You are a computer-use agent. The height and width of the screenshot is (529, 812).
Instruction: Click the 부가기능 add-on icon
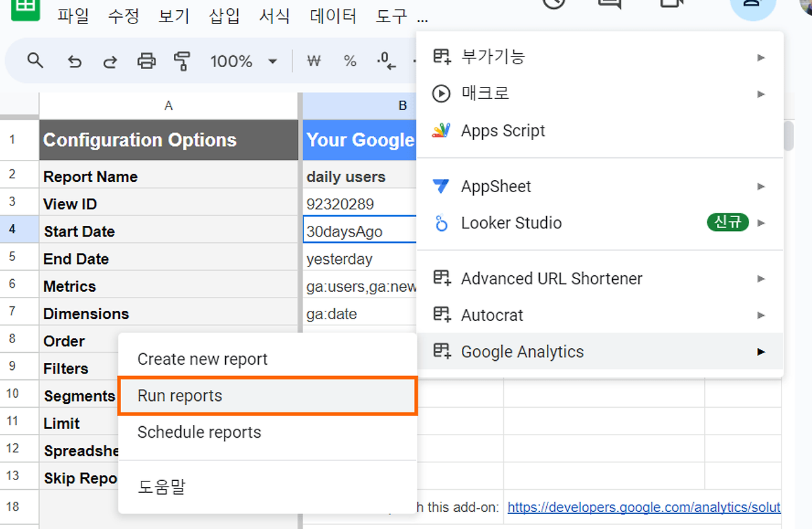(442, 57)
